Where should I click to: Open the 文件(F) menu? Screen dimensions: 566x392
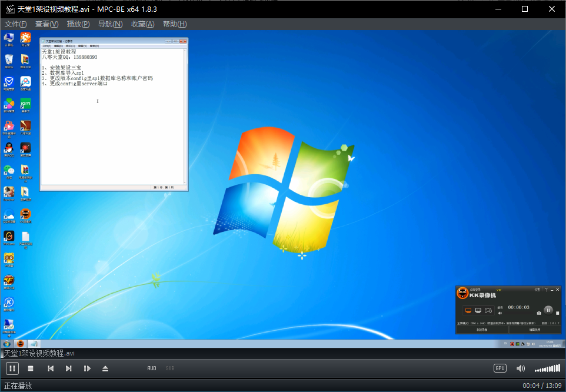click(15, 24)
